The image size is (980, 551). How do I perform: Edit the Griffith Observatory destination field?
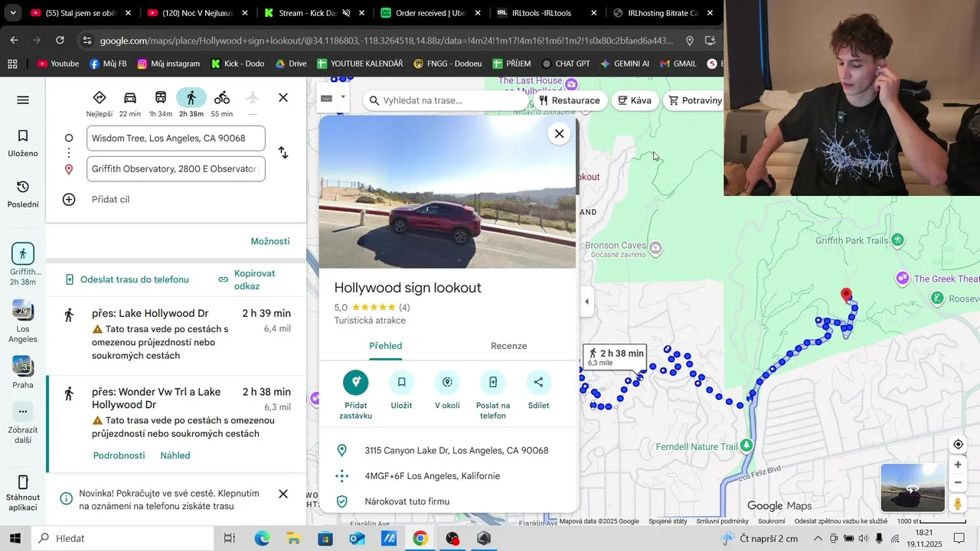click(176, 169)
